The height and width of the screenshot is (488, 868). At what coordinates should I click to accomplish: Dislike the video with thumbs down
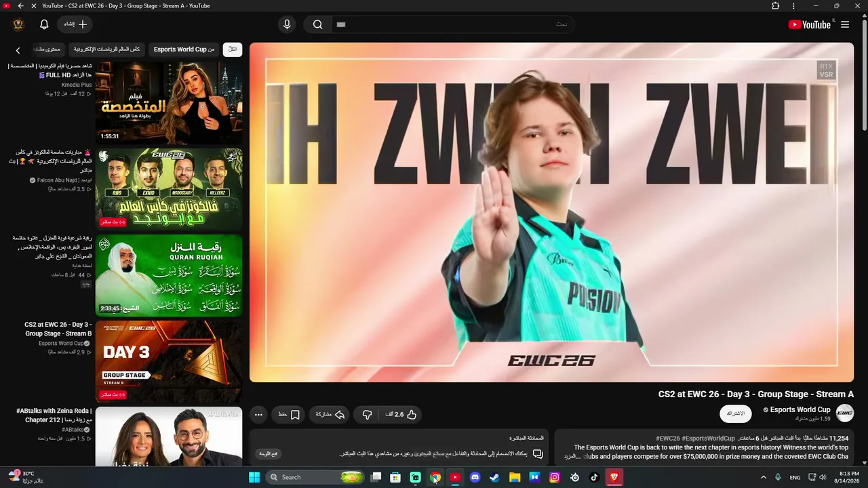[x=367, y=415]
